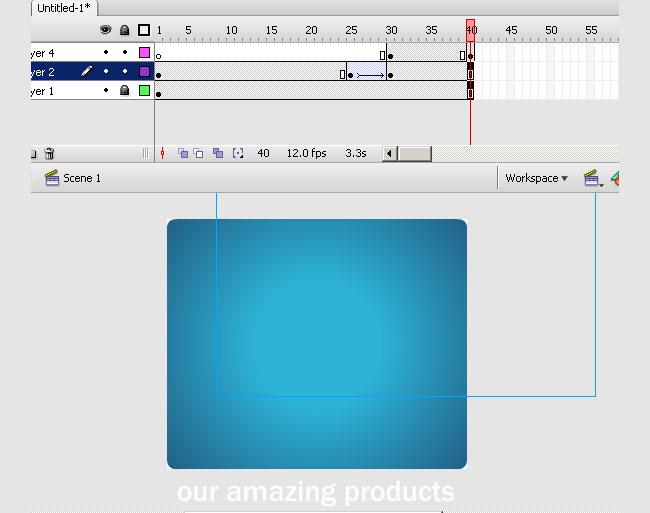Click the purple outline swatch of Layer 2

(x=144, y=71)
